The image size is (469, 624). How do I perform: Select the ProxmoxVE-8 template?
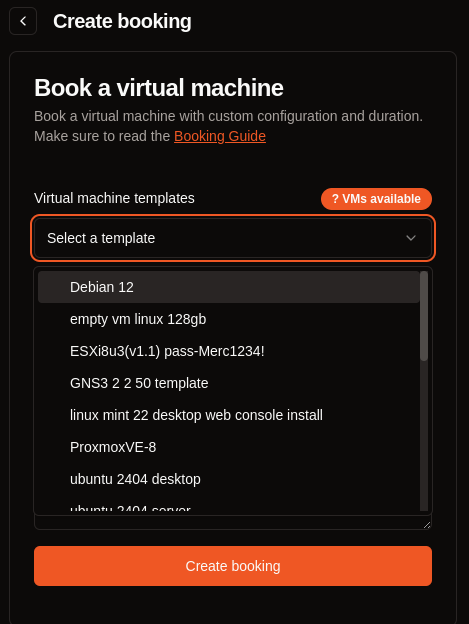pos(229,447)
